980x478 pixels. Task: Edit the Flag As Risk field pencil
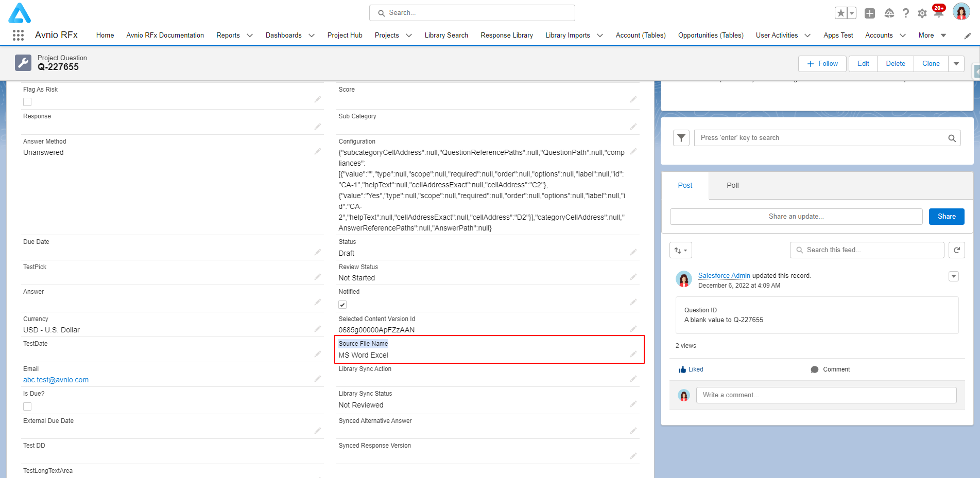tap(318, 99)
